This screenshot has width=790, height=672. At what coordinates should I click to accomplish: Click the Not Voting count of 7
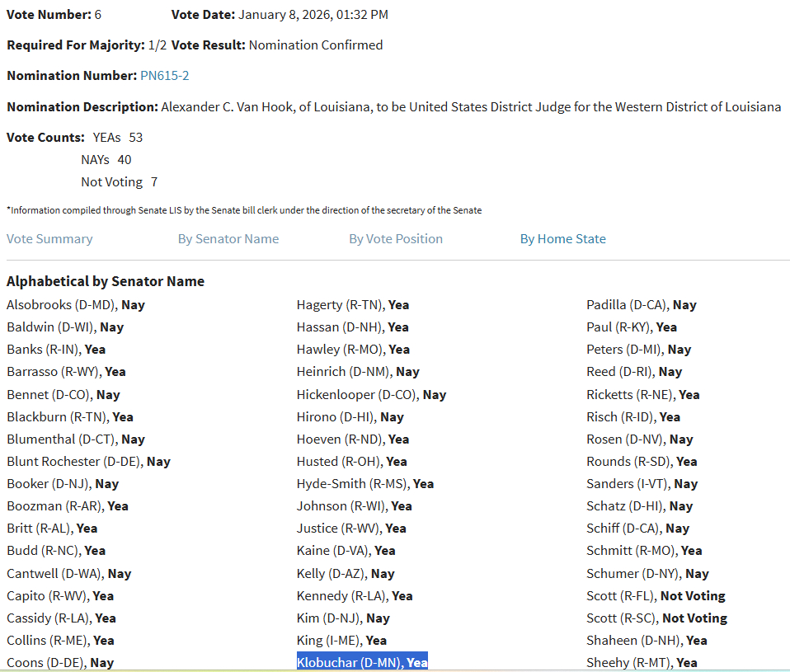pos(154,181)
